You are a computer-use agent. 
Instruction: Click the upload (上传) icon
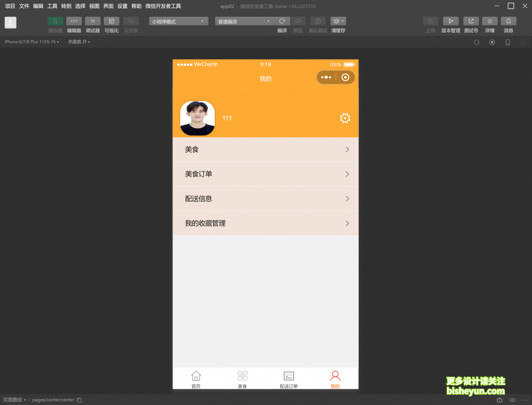pos(431,21)
